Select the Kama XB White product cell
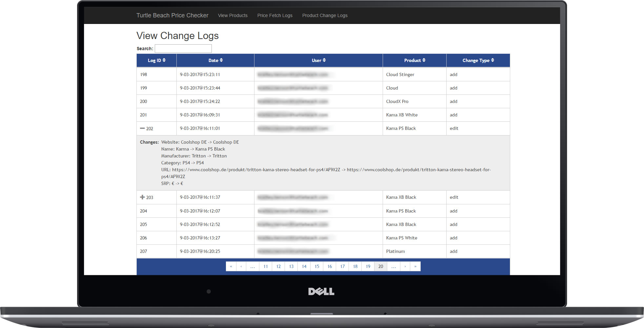Screen dimensions: 644x328 pyautogui.click(x=414, y=115)
